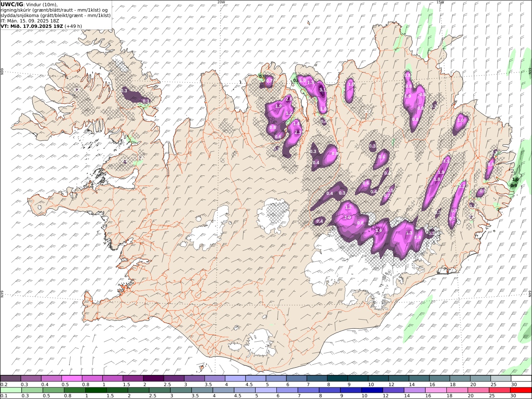Screen dimensions: 532x399
Task: Click the '1.6' snowfall value on map
Action: pyautogui.click(x=379, y=231)
